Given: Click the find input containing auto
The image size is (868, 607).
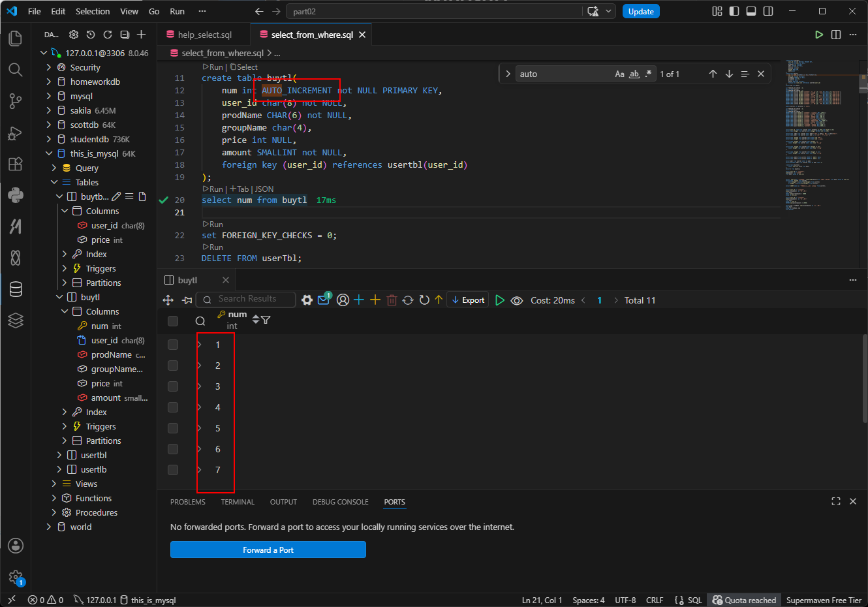Looking at the screenshot, I should (x=564, y=74).
